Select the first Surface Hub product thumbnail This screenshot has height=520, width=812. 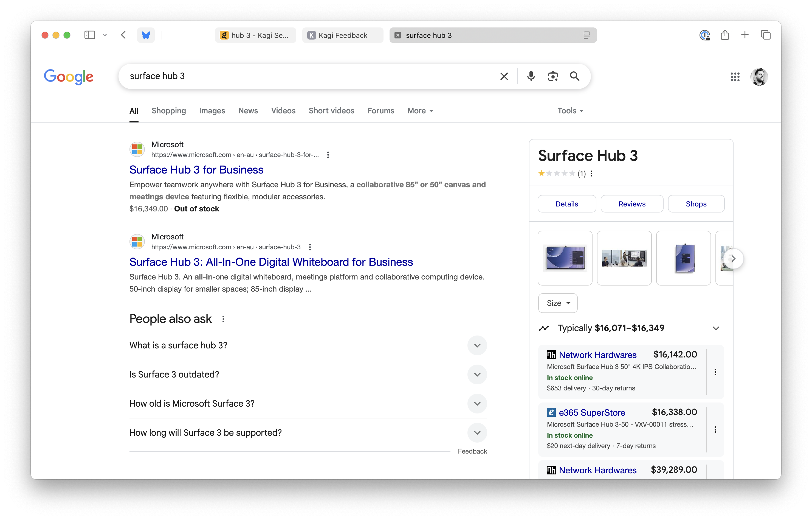(x=565, y=258)
